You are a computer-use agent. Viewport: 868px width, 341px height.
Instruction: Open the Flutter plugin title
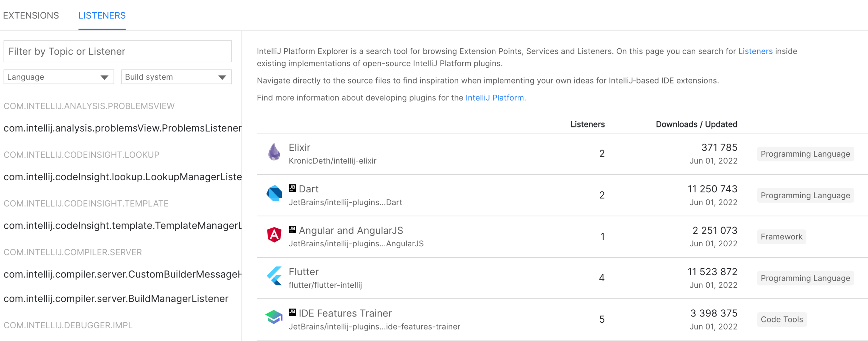pos(303,272)
